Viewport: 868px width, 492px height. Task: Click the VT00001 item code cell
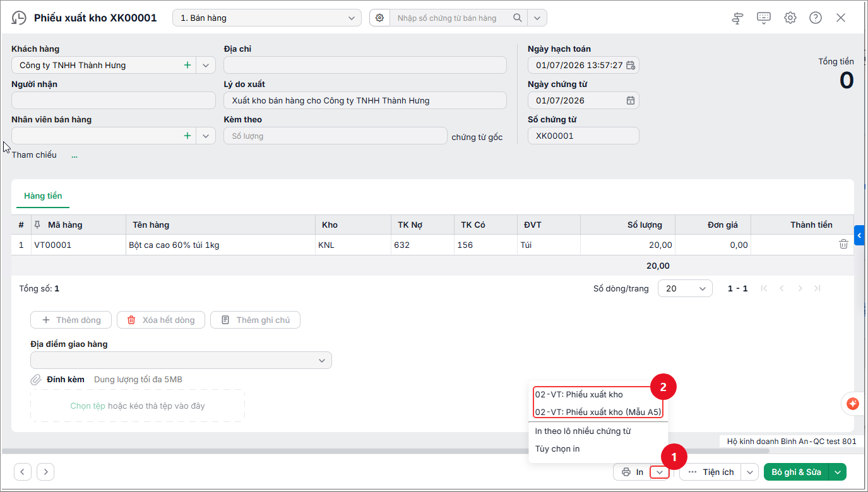pyautogui.click(x=78, y=245)
